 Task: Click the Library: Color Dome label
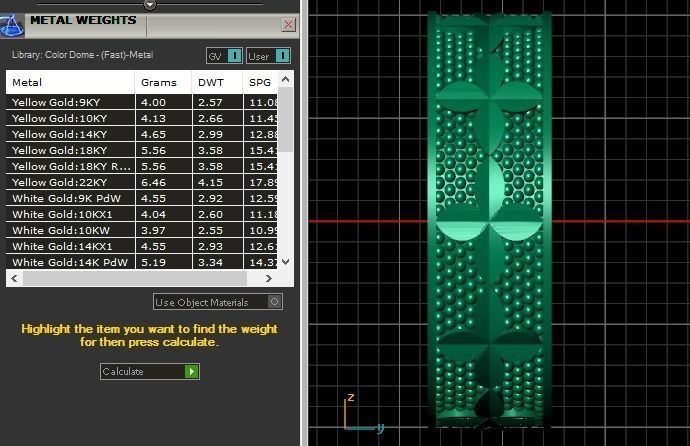click(82, 55)
